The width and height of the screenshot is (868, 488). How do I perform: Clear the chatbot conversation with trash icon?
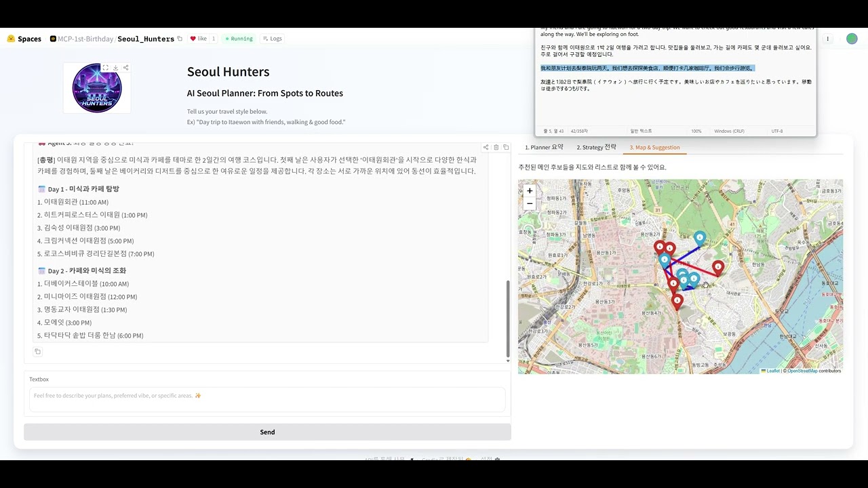(x=496, y=147)
